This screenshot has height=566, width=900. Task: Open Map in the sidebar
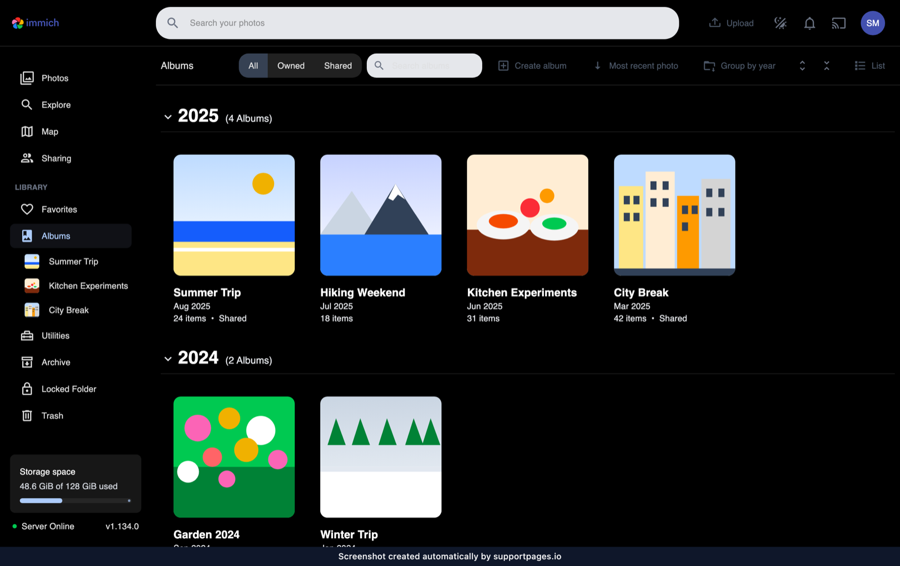tap(71, 131)
